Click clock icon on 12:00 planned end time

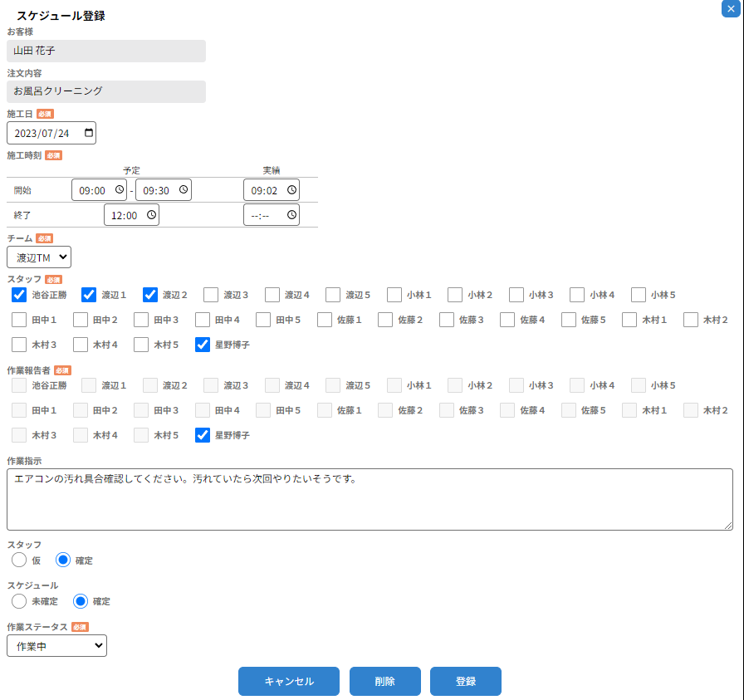(151, 215)
